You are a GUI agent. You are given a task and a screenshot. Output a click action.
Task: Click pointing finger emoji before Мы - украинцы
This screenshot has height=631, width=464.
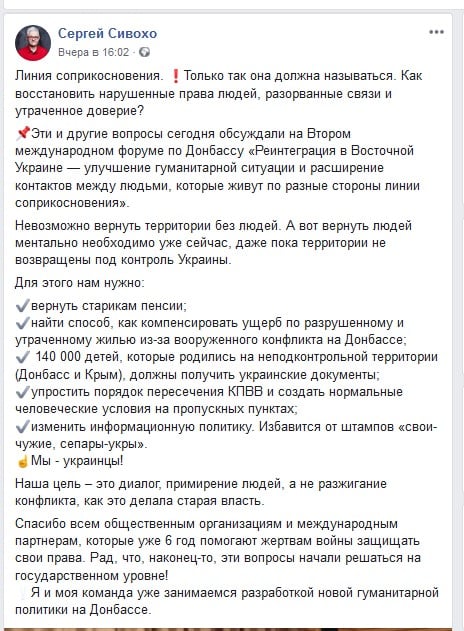22,461
